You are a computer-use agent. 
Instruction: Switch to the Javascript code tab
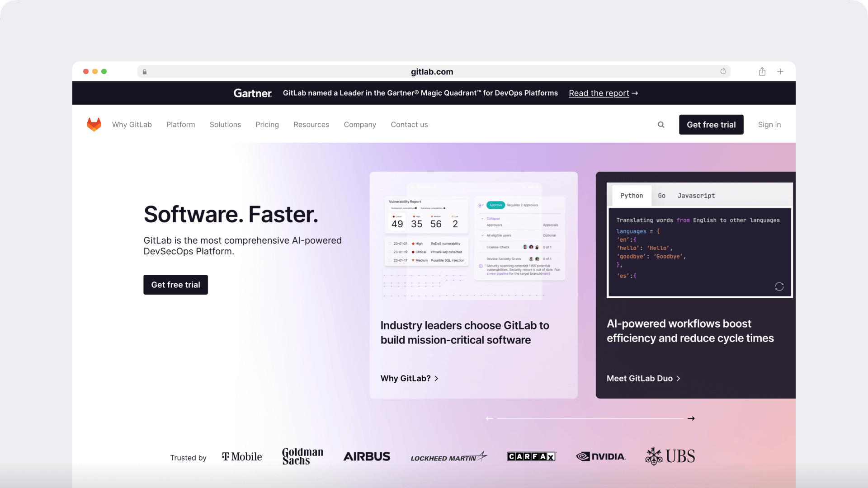click(696, 196)
